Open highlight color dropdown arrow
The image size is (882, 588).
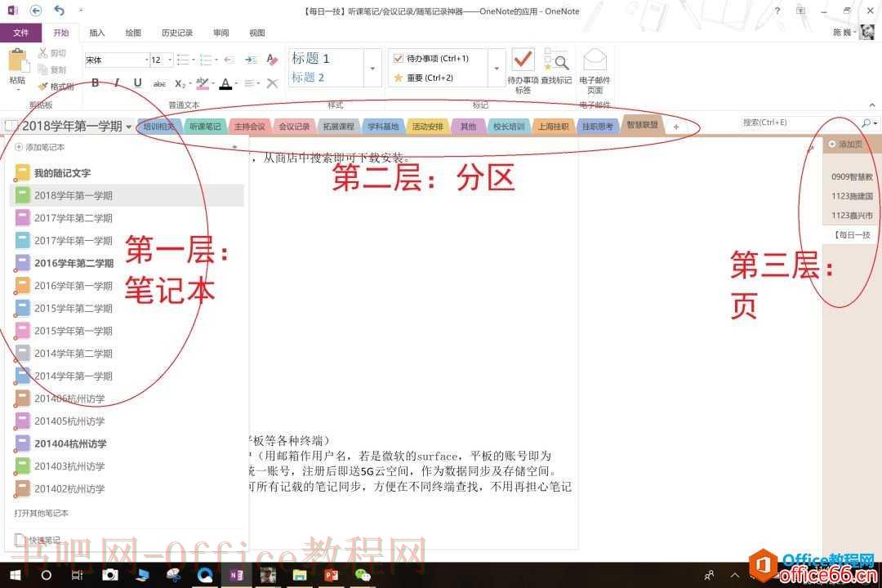213,84
